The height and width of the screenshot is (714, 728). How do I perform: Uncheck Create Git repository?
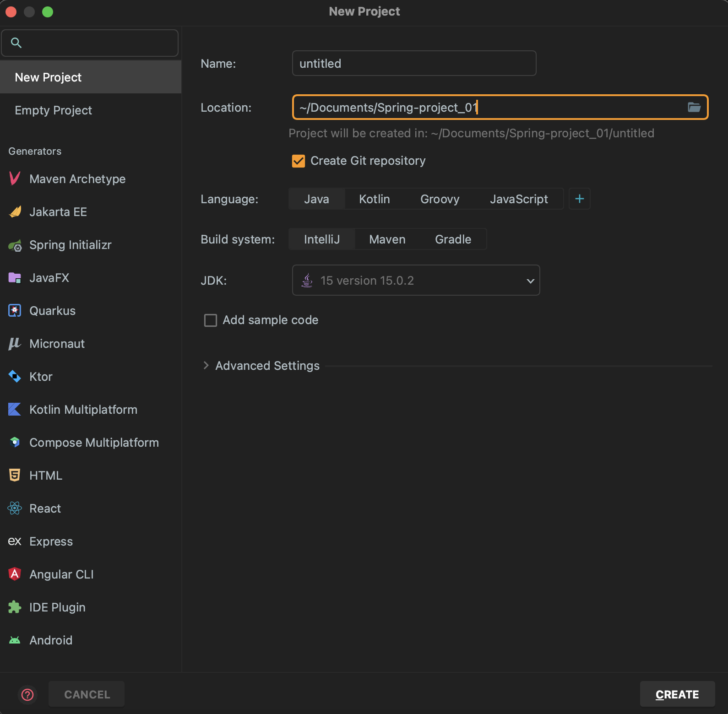299,161
